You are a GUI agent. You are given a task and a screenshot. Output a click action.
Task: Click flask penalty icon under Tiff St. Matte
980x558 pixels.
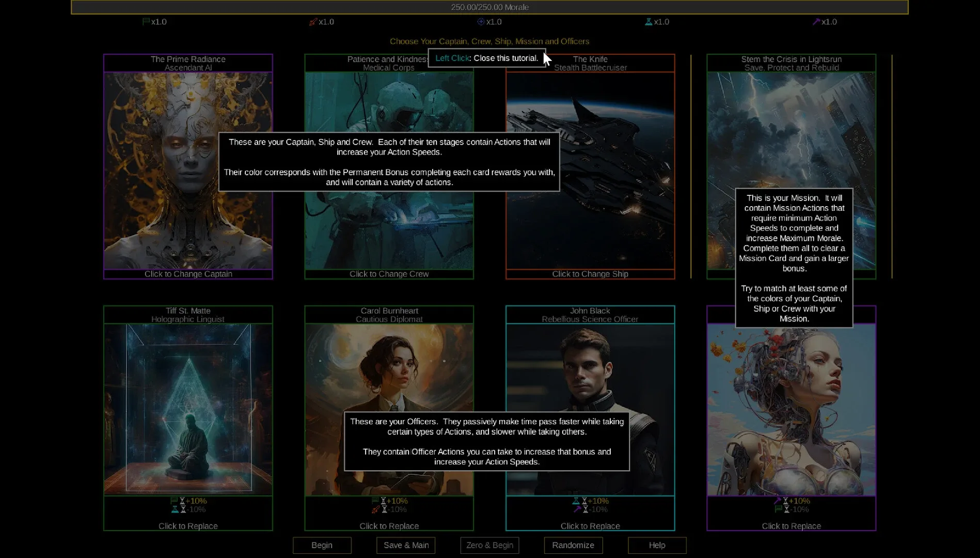pyautogui.click(x=175, y=509)
